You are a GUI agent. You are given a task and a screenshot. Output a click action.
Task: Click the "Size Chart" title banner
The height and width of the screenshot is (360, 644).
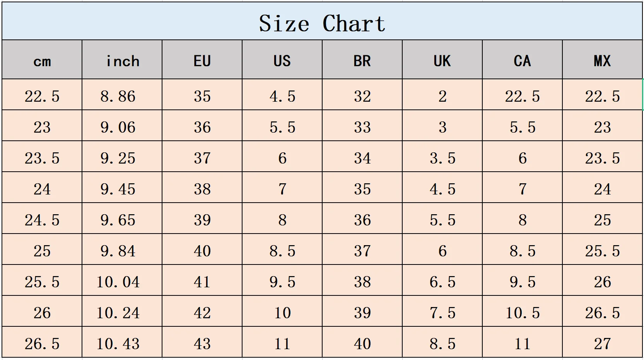pos(322,22)
